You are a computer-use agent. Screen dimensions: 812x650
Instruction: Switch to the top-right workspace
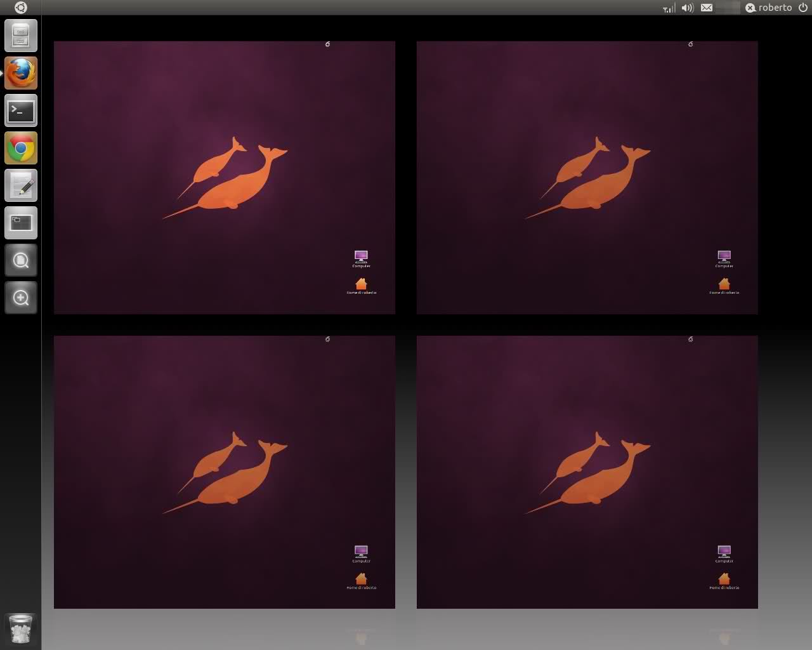(587, 178)
